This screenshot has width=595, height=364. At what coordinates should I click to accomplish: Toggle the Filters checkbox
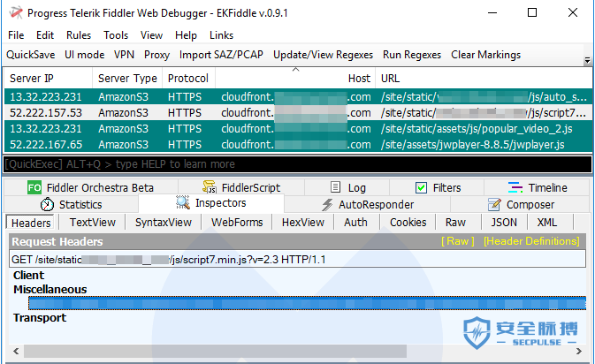[x=421, y=187]
